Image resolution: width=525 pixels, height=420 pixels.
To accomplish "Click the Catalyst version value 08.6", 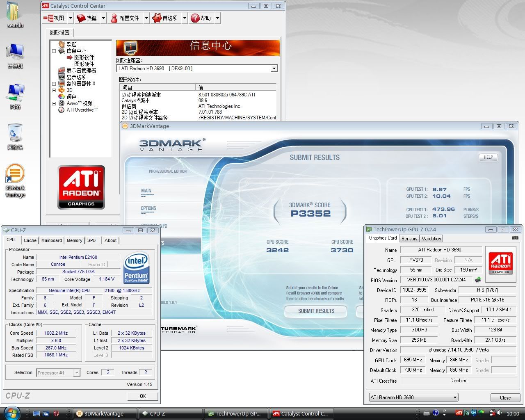I will (203, 100).
